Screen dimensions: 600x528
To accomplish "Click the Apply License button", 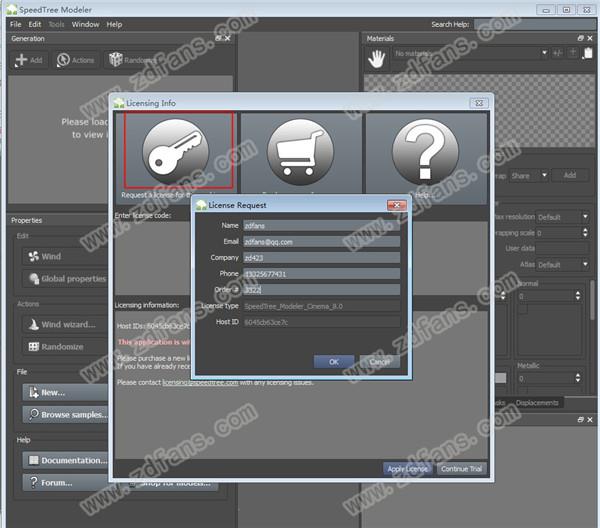I will click(x=408, y=469).
